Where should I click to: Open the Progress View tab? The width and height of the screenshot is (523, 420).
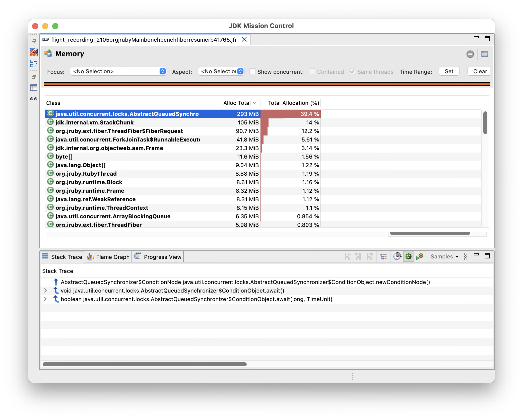coord(158,257)
